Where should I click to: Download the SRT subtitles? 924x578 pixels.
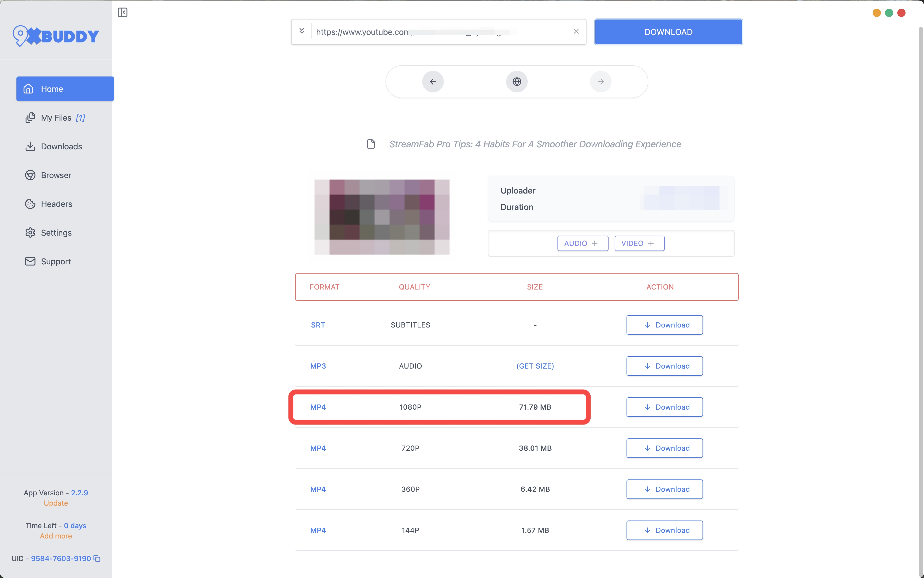click(x=665, y=325)
